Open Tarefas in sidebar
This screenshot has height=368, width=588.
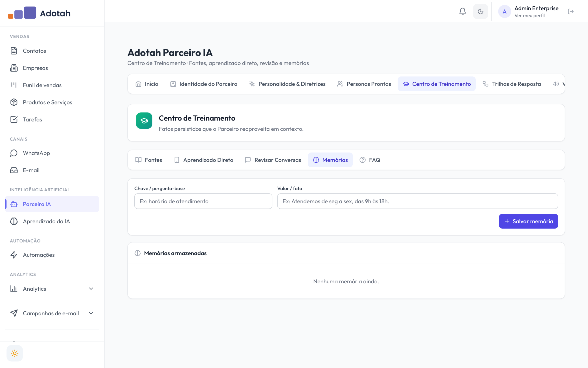click(52, 119)
